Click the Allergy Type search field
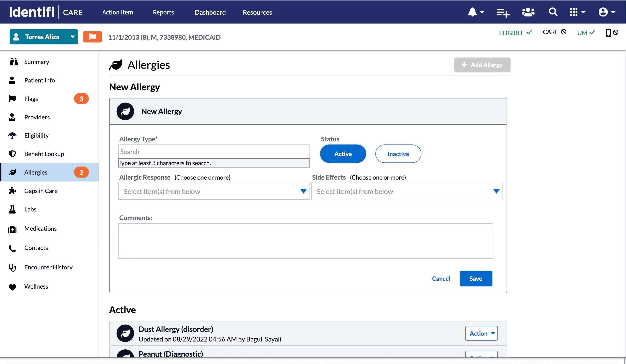This screenshot has width=626, height=364. point(214,152)
